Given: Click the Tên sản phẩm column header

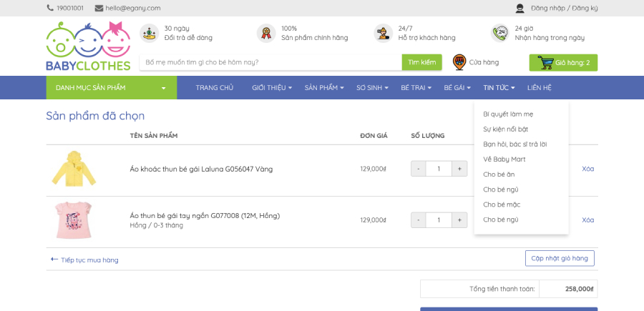Looking at the screenshot, I should [154, 135].
